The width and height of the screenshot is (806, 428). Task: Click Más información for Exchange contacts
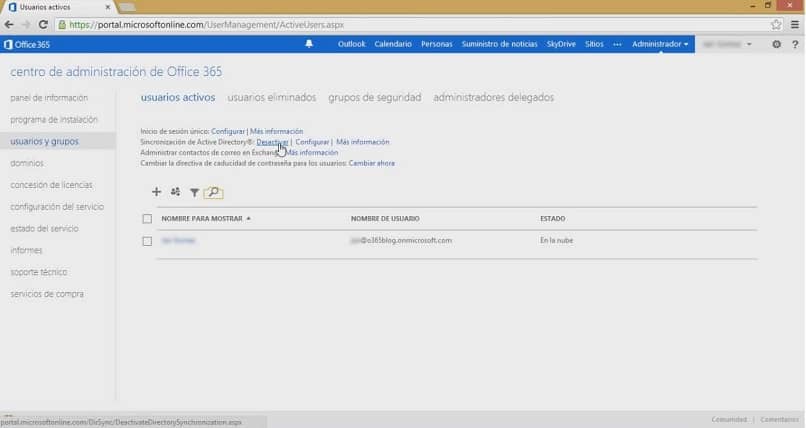(312, 153)
